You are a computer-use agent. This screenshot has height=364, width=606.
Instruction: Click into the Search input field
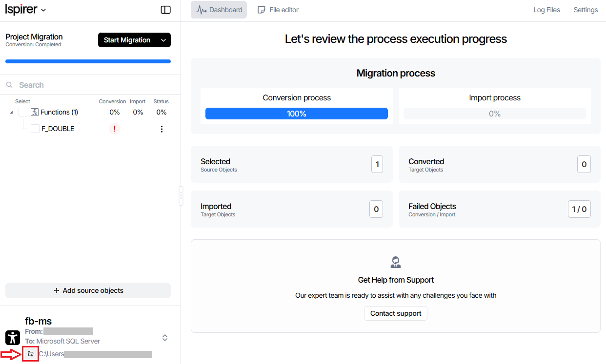point(93,85)
